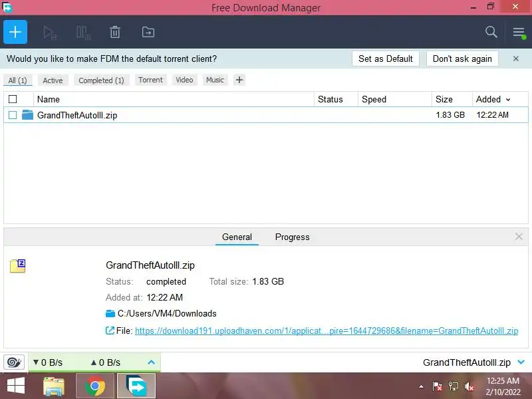Click the upload speed 0 B/s indicator

(x=106, y=362)
